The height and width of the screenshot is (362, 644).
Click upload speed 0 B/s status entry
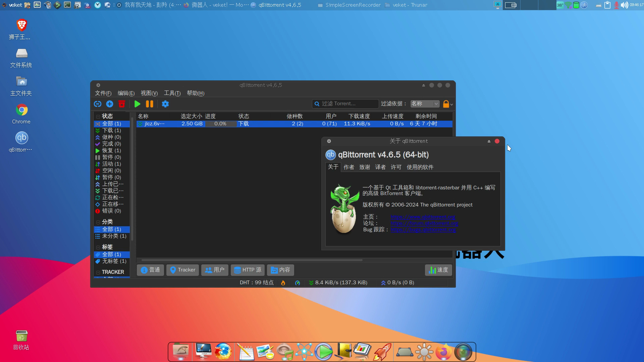[x=398, y=283]
